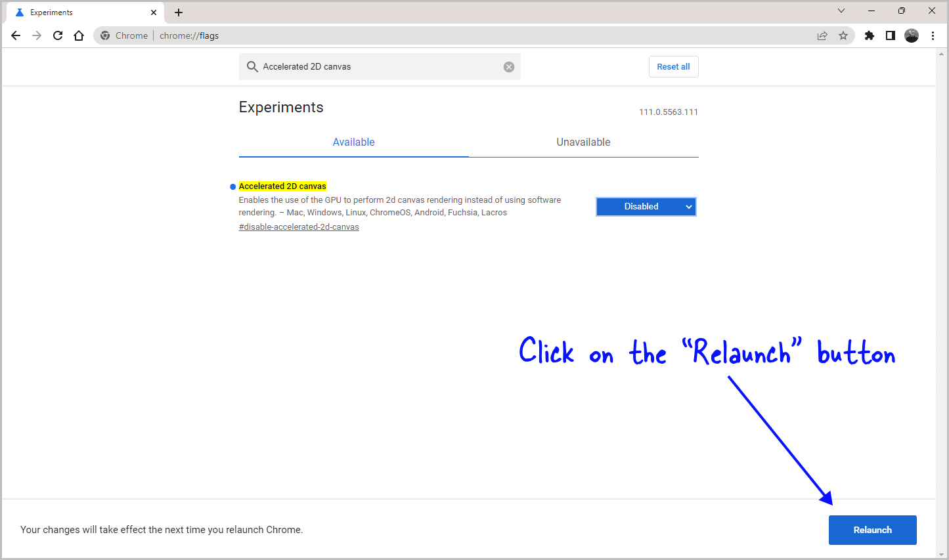Switch to the Unavailable tab
Image resolution: width=949 pixels, height=560 pixels.
click(x=583, y=142)
